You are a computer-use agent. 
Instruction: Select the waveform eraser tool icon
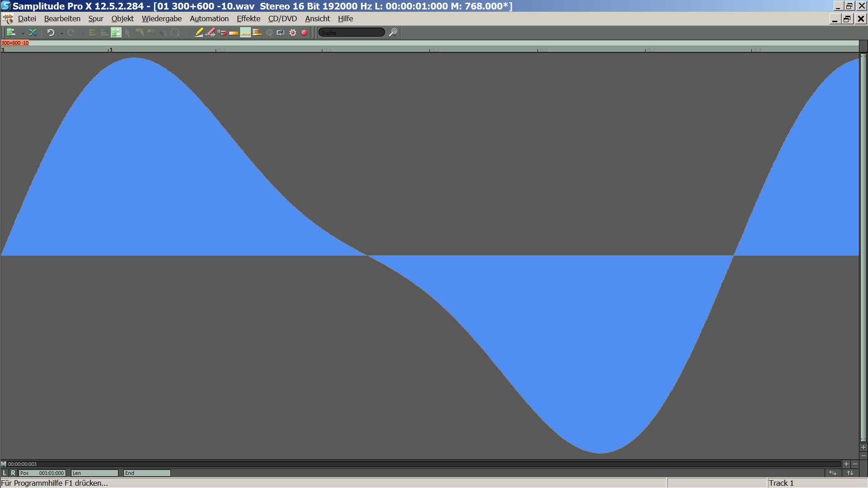[x=210, y=33]
